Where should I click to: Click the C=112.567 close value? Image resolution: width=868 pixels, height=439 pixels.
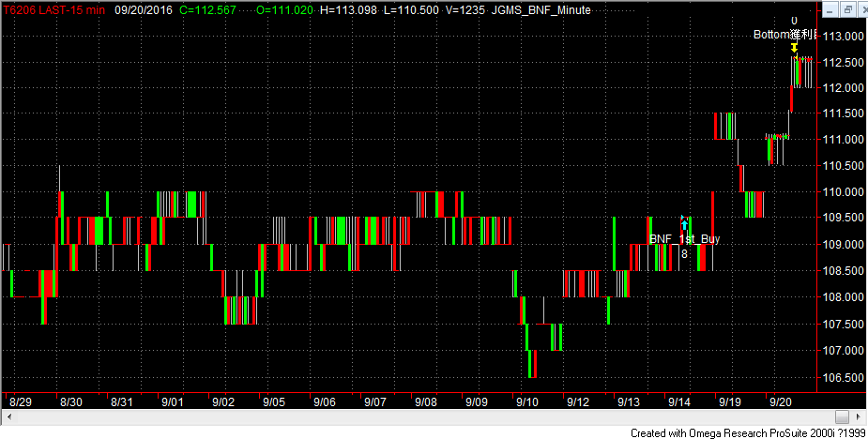pos(204,9)
